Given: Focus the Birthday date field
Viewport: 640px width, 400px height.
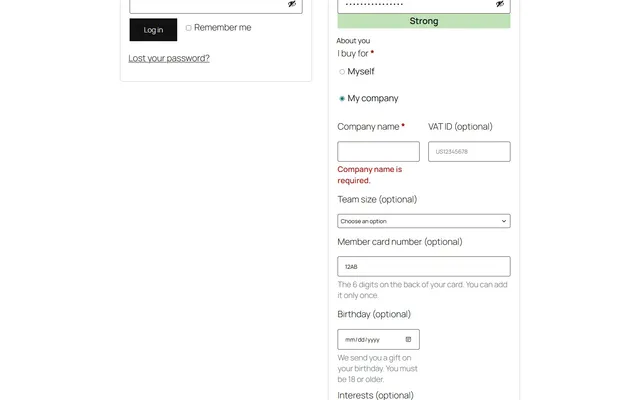Looking at the screenshot, I should (378, 340).
